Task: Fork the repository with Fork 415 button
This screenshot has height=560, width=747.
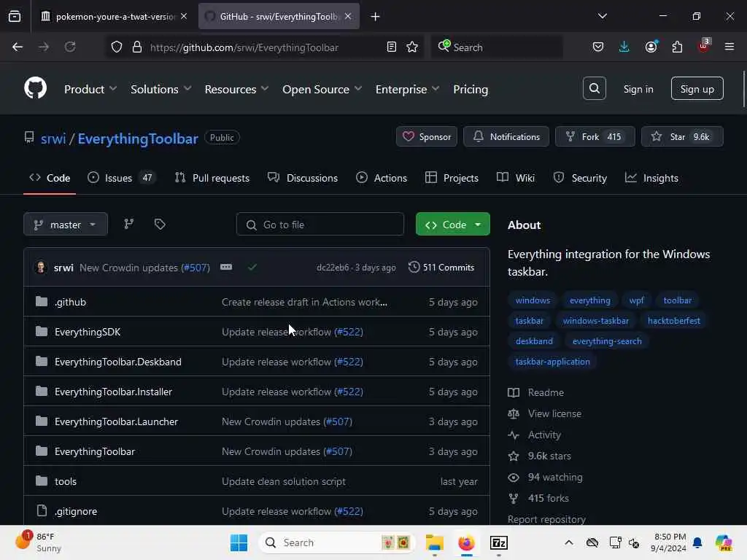Action: point(595,136)
